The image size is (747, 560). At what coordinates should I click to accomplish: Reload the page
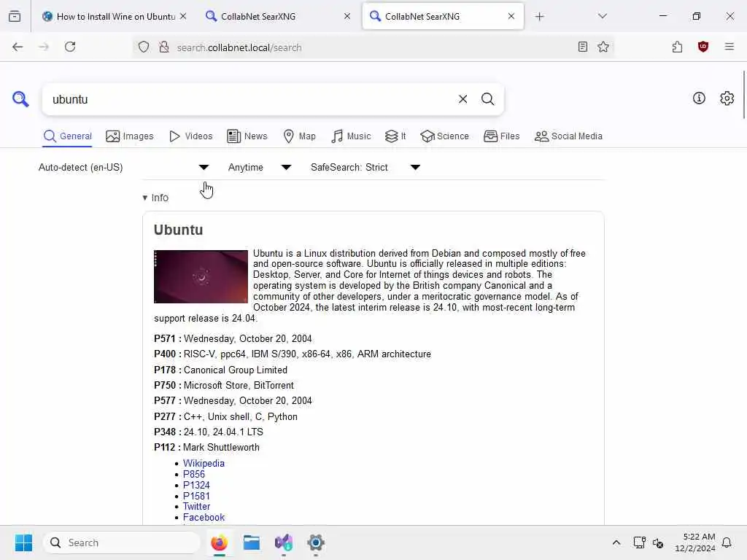coord(70,47)
